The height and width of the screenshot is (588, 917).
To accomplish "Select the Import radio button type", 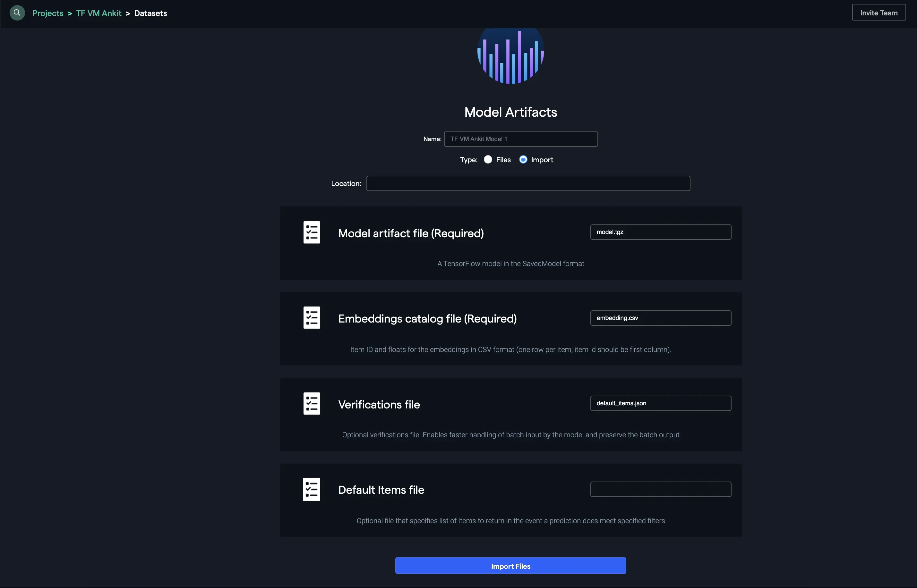I will tap(523, 159).
